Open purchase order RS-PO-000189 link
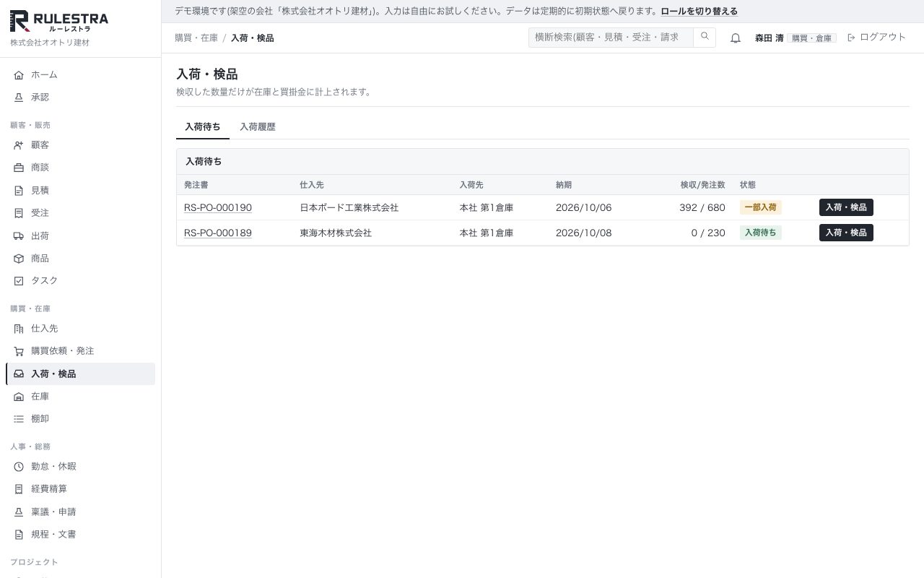The width and height of the screenshot is (924, 578). click(218, 233)
